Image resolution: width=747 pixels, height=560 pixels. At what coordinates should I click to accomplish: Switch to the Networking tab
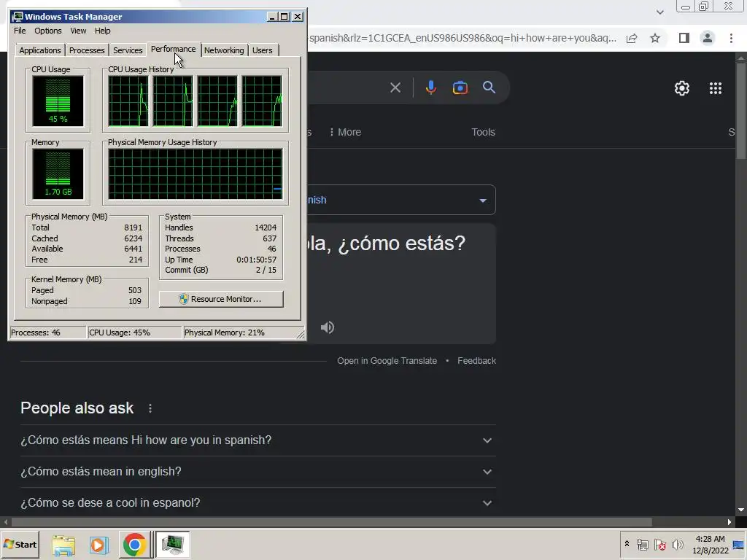224,50
